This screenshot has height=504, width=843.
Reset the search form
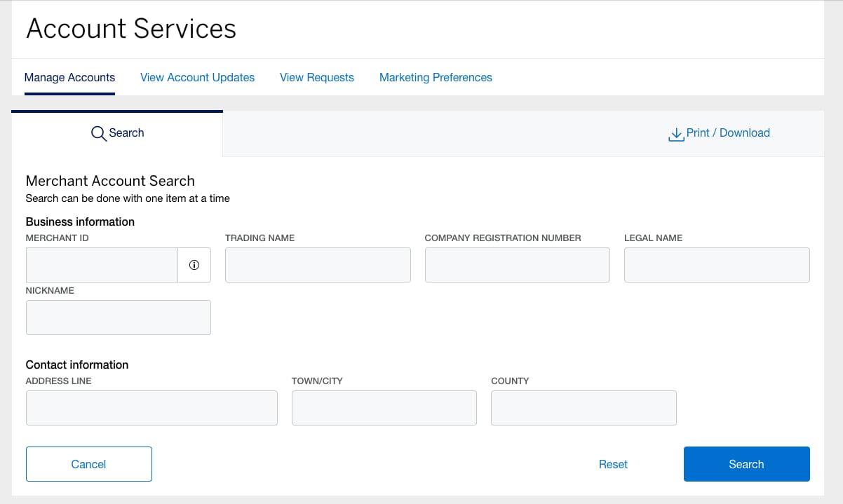[x=613, y=464]
